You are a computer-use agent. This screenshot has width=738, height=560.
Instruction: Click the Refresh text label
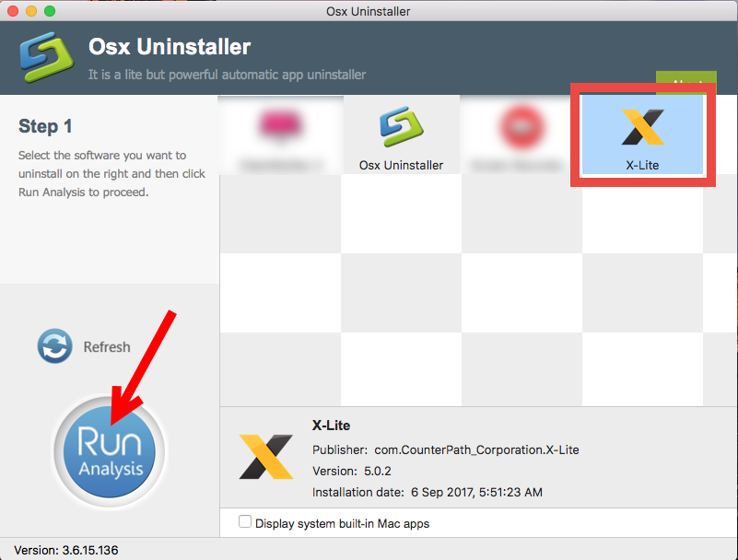pyautogui.click(x=107, y=347)
